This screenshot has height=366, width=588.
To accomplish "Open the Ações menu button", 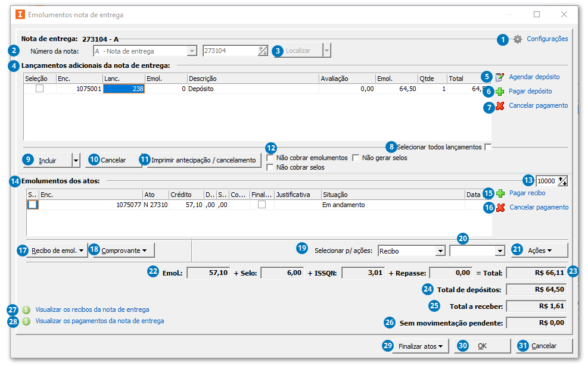I will coord(540,251).
